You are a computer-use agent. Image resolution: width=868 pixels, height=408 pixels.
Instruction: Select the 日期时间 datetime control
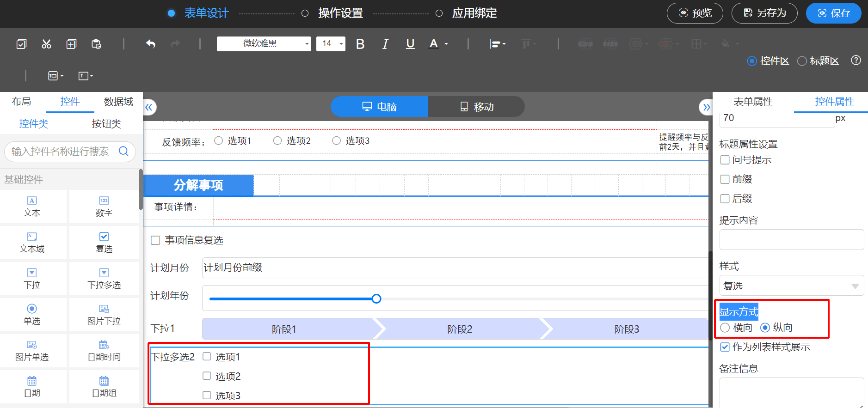[x=104, y=351]
